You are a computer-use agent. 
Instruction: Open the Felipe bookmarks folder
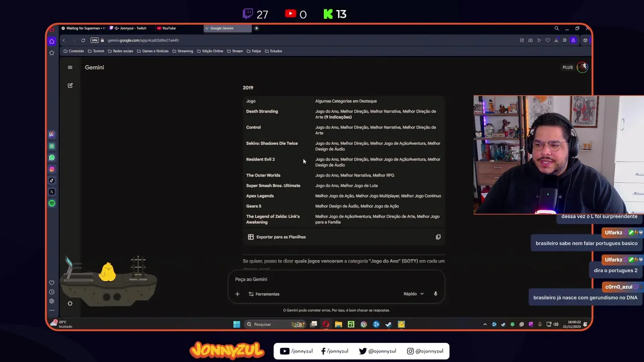pyautogui.click(x=254, y=51)
